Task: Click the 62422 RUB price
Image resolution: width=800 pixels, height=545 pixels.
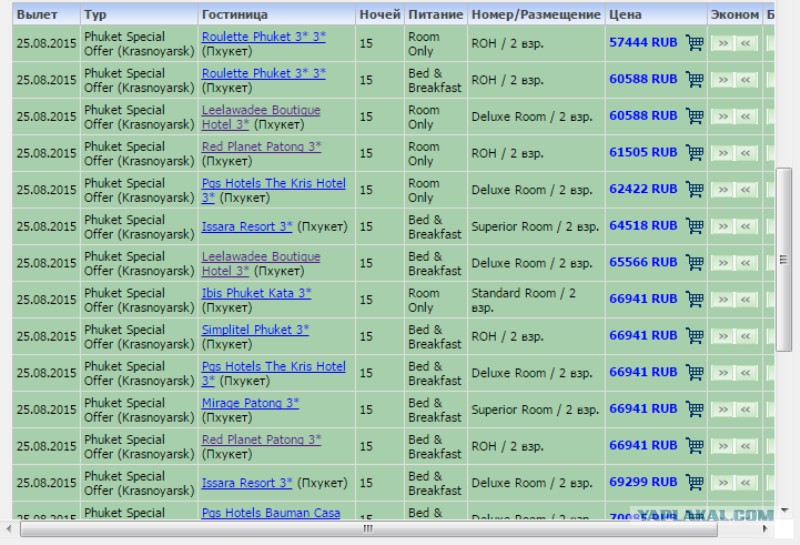Action: coord(643,189)
